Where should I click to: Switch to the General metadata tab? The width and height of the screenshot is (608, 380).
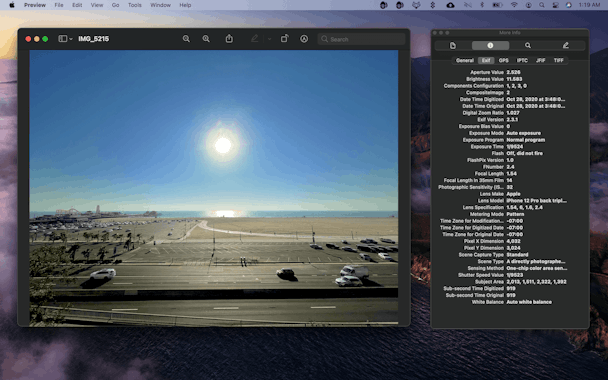click(x=465, y=60)
